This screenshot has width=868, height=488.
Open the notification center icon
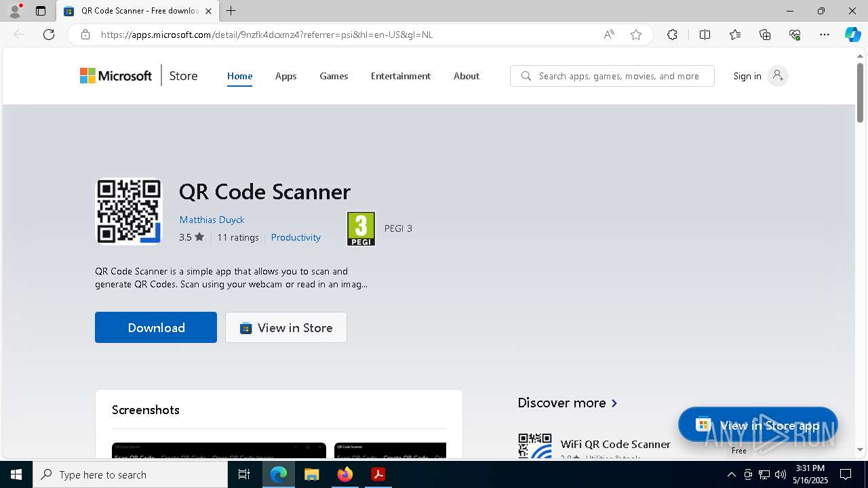pos(846,474)
